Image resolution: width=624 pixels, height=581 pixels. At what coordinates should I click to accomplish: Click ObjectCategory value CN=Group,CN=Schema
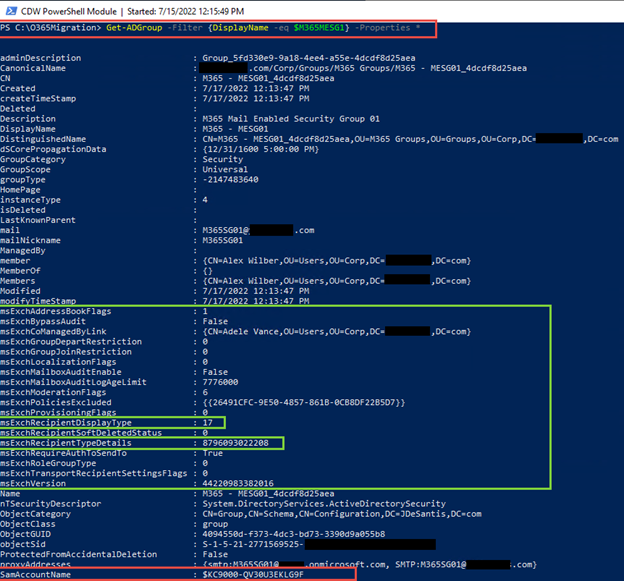click(x=342, y=514)
